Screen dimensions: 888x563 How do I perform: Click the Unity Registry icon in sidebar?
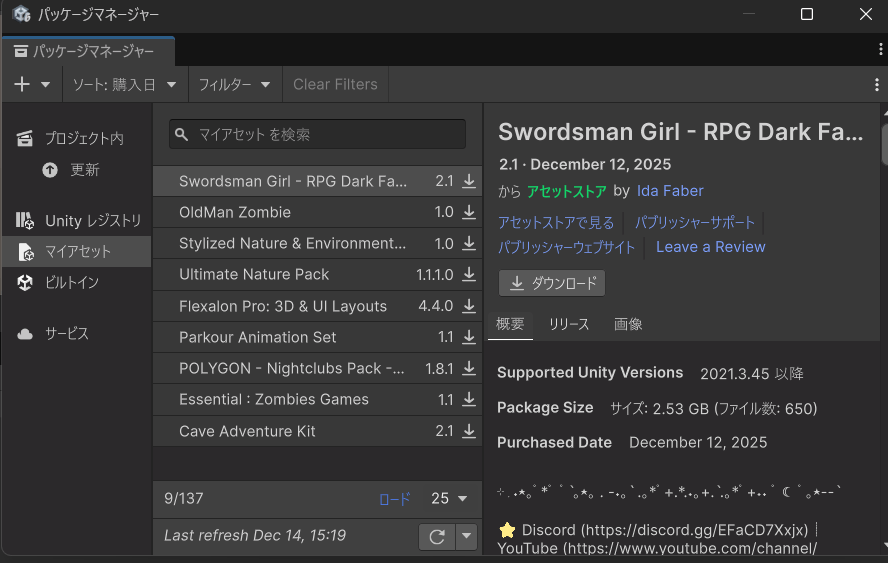click(x=25, y=220)
